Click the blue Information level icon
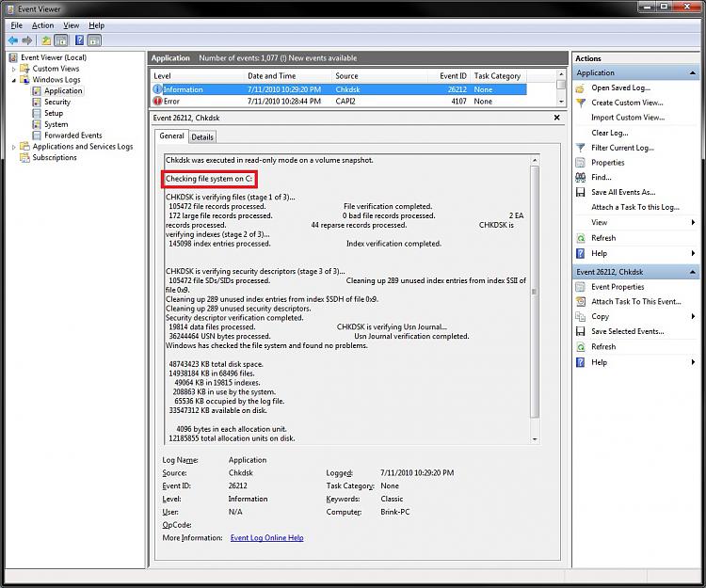706x588 pixels. [157, 89]
